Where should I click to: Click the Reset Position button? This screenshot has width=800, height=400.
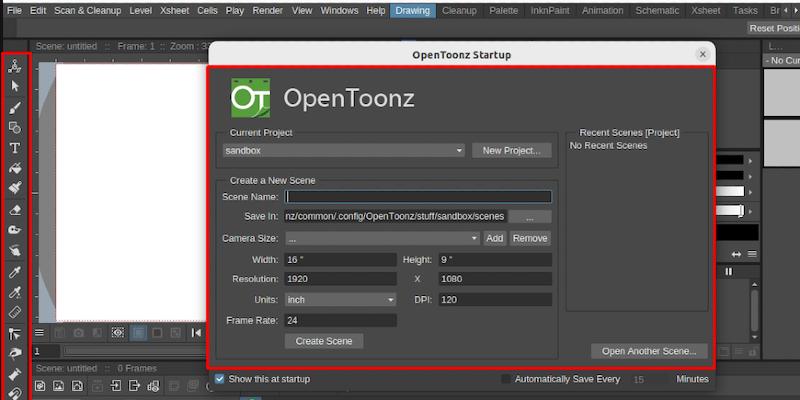click(773, 29)
